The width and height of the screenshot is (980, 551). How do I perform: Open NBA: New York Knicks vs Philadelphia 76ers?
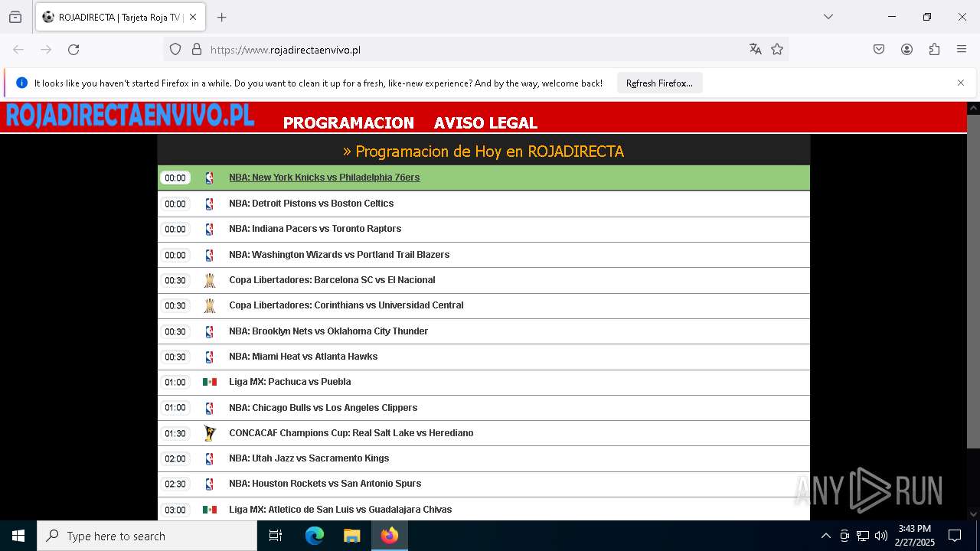(x=324, y=178)
